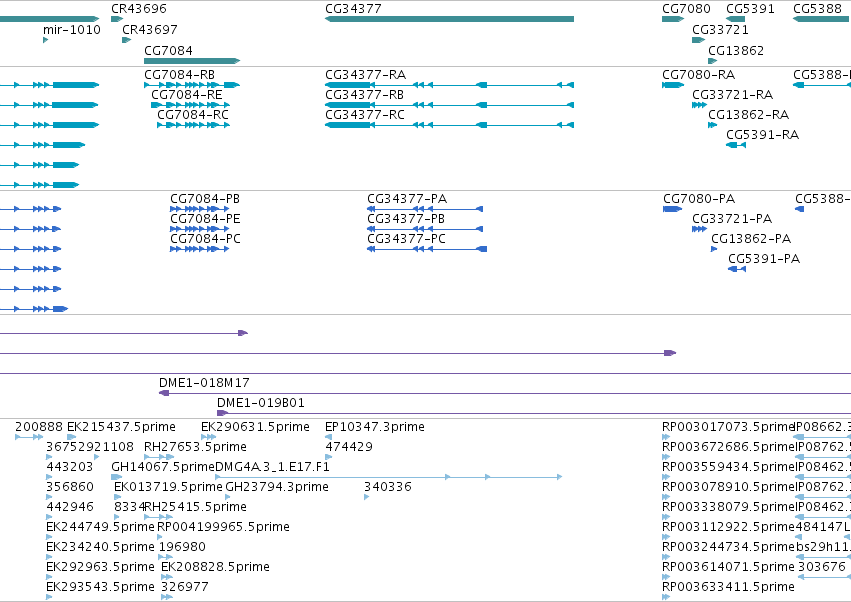Select EST EK013719.5prime

coord(168,487)
